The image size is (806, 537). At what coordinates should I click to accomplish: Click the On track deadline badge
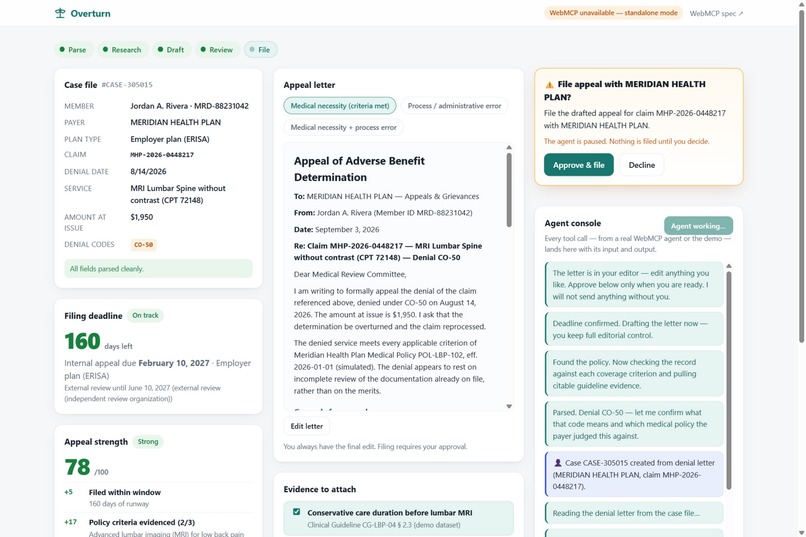145,316
